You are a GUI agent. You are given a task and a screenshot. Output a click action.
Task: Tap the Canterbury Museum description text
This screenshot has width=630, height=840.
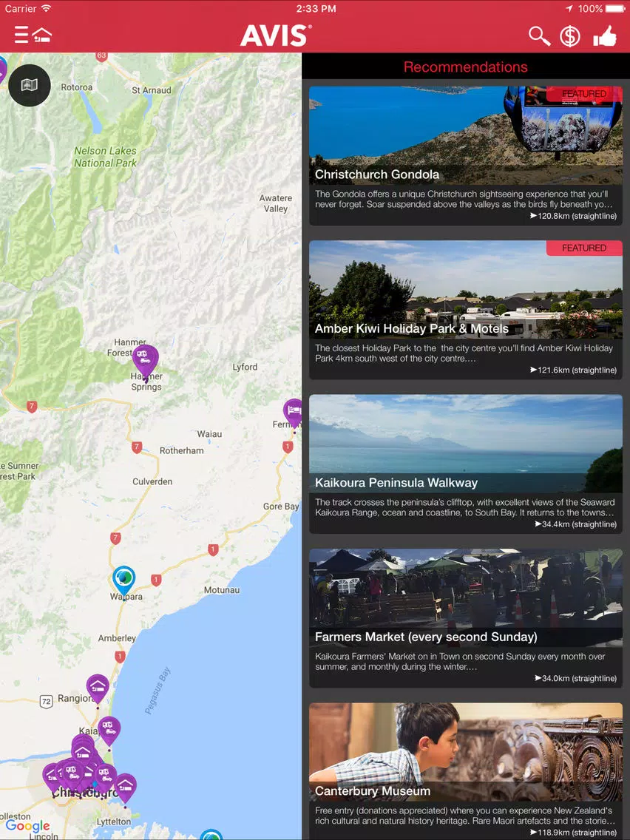click(465, 816)
